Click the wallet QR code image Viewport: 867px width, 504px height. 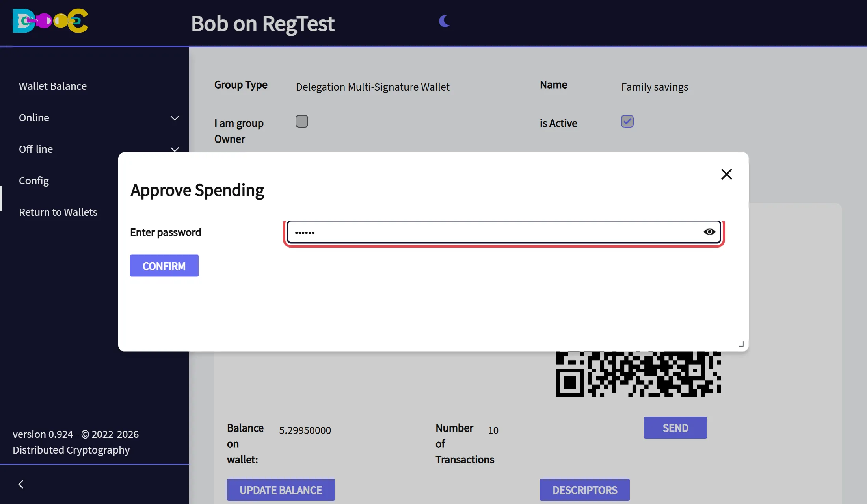coord(638,374)
